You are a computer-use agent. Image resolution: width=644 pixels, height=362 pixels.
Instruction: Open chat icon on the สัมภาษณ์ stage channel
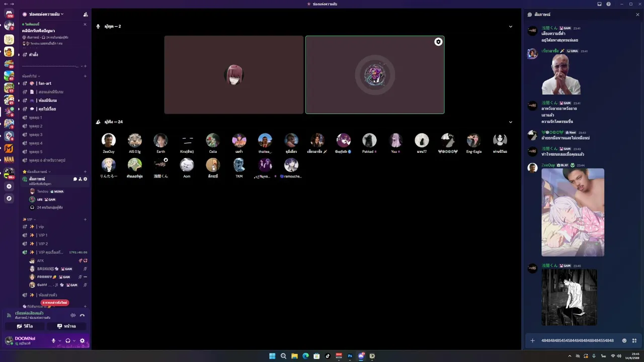coord(75,179)
